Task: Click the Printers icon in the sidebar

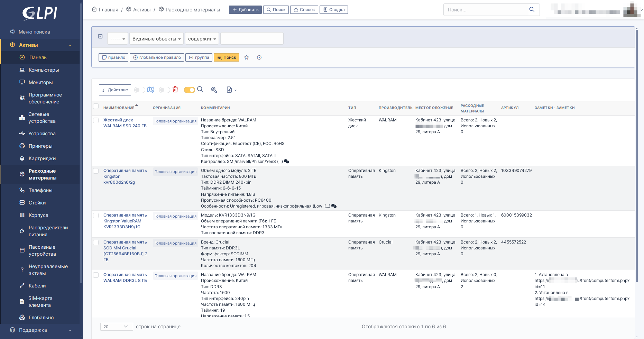Action: point(22,146)
